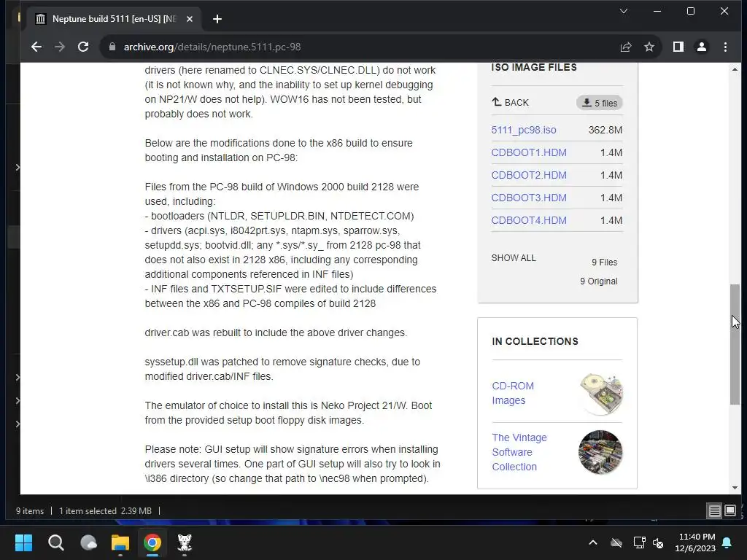The height and width of the screenshot is (560, 747).
Task: Click the '362.8M' file size
Action: [x=605, y=130]
